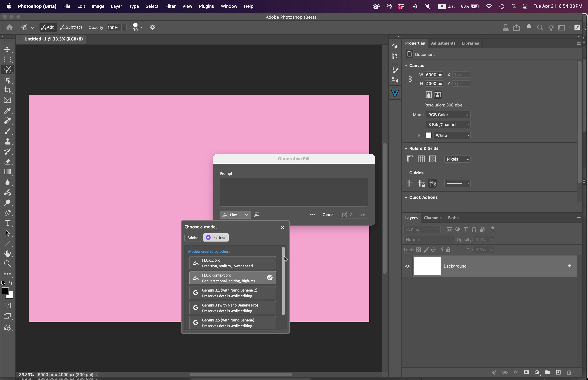Image resolution: width=588 pixels, height=380 pixels.
Task: Click inside the Prompt text field
Action: click(294, 192)
